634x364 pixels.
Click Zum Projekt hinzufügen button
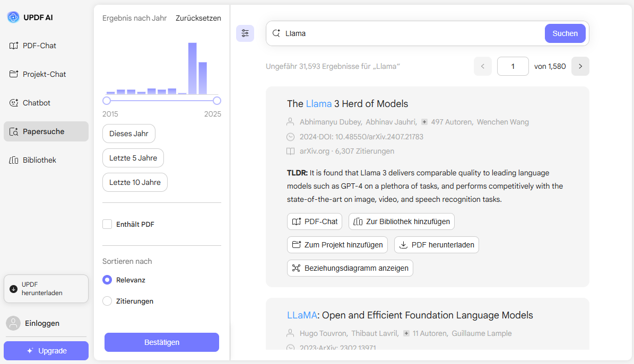coord(337,245)
